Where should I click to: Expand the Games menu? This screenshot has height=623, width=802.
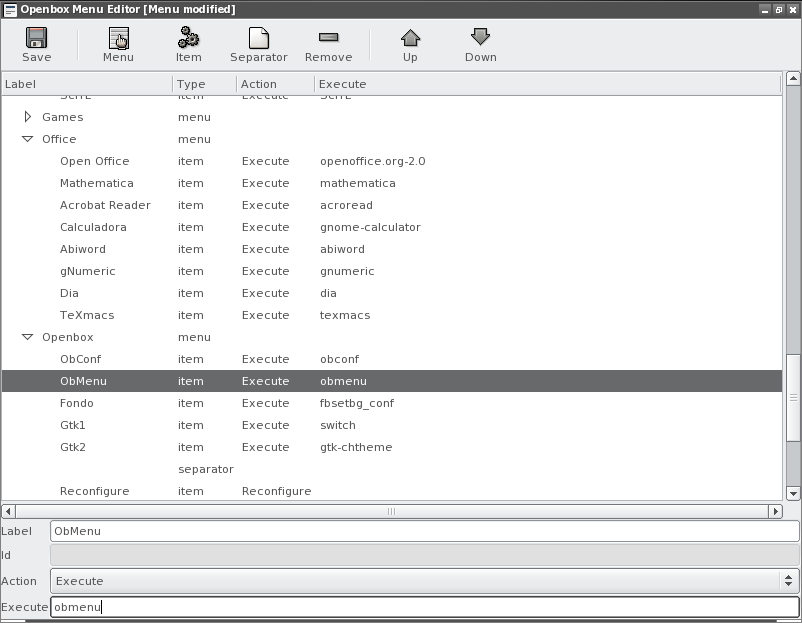[27, 117]
